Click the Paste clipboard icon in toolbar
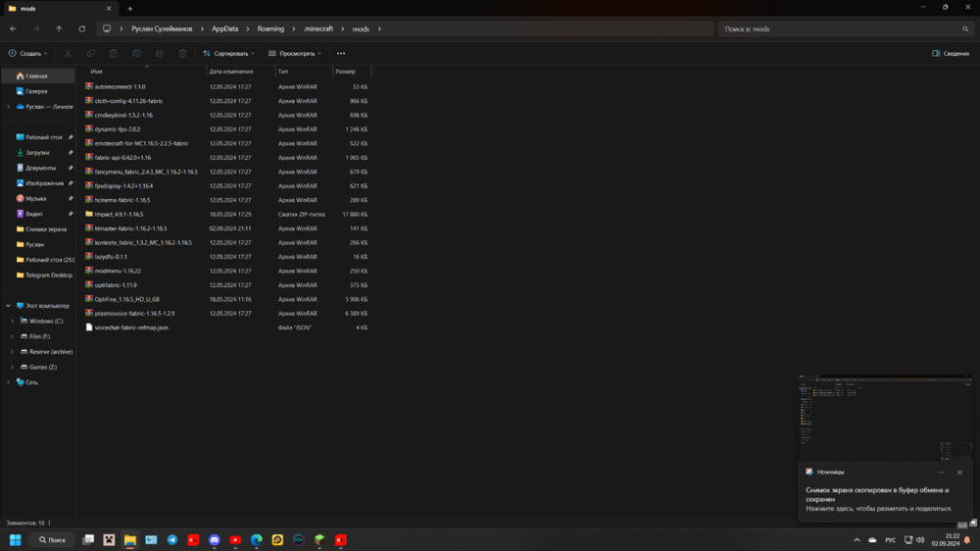980x551 pixels. (x=114, y=54)
